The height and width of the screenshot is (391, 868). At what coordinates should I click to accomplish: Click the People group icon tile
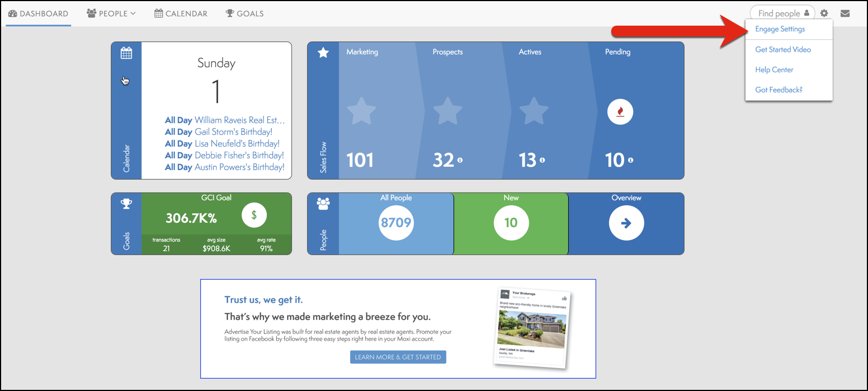pos(323,204)
